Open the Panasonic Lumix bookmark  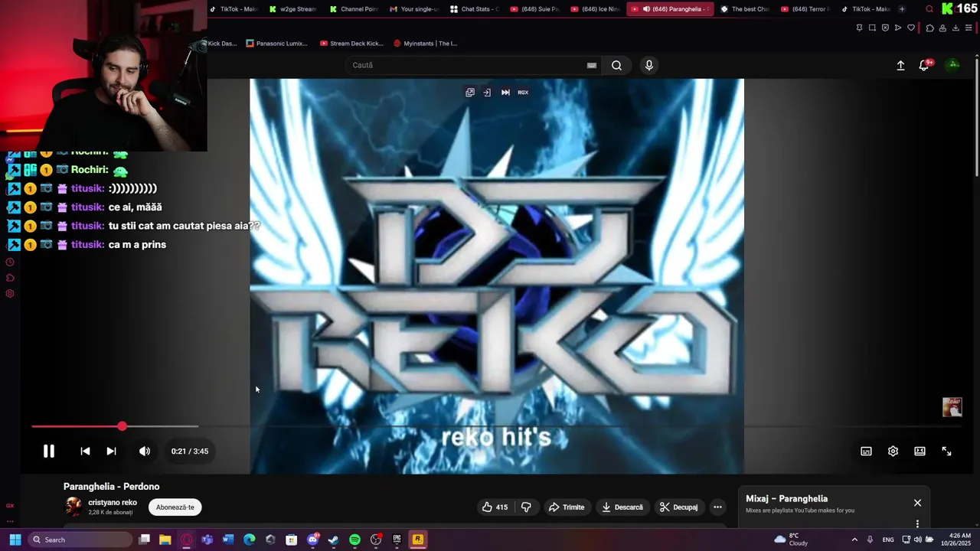coord(277,44)
